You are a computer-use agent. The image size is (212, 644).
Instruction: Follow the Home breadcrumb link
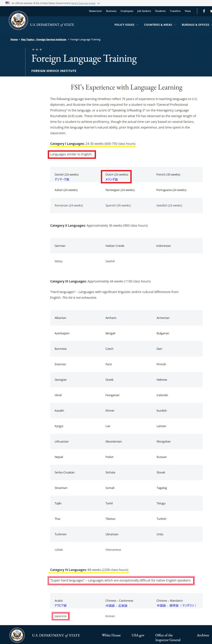tap(14, 40)
